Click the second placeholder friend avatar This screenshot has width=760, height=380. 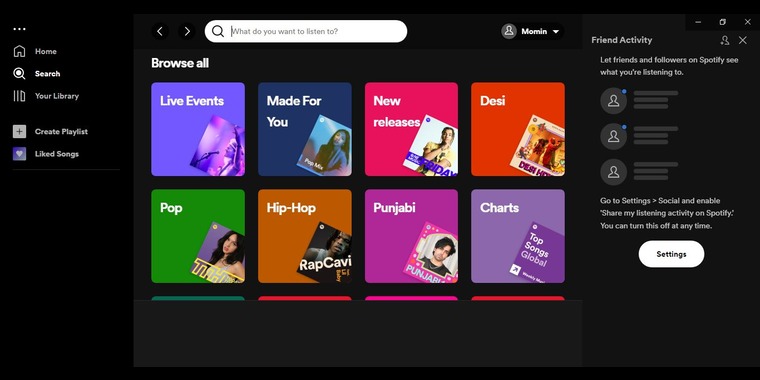pos(614,136)
